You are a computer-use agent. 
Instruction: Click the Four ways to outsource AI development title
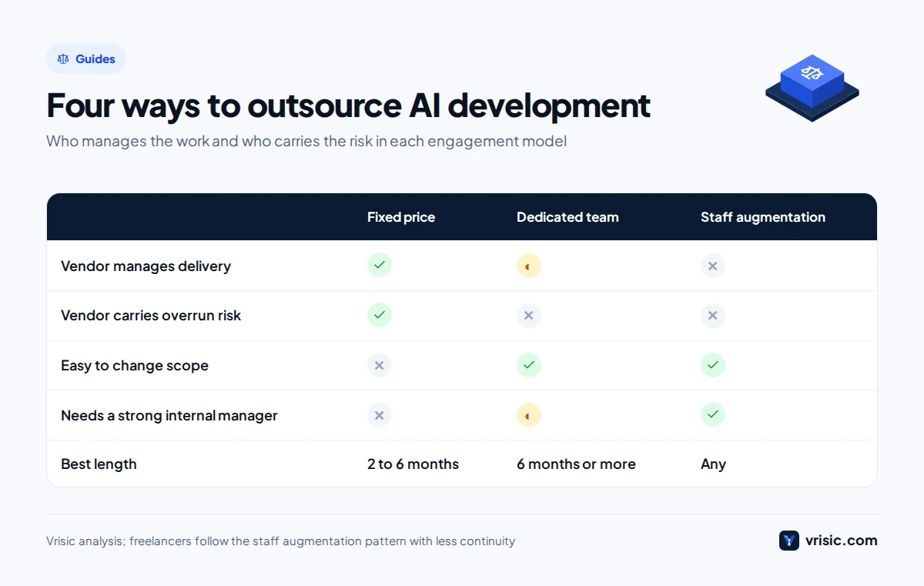point(349,106)
